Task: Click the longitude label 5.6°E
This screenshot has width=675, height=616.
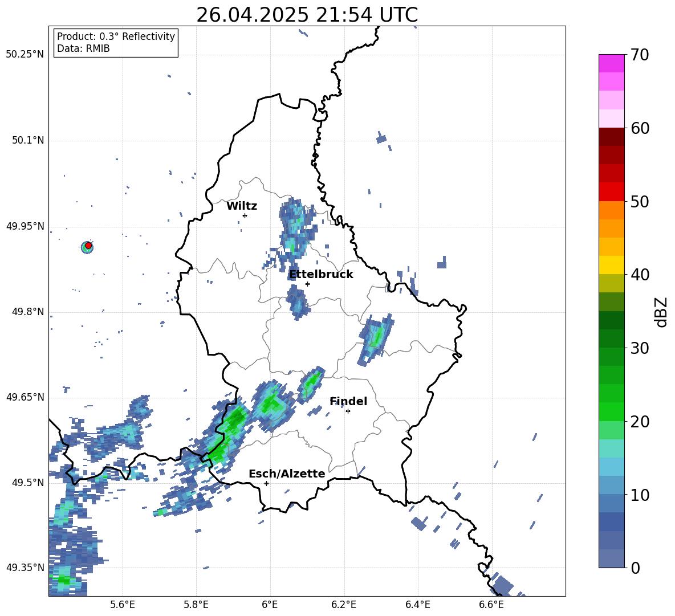Action: [x=122, y=605]
